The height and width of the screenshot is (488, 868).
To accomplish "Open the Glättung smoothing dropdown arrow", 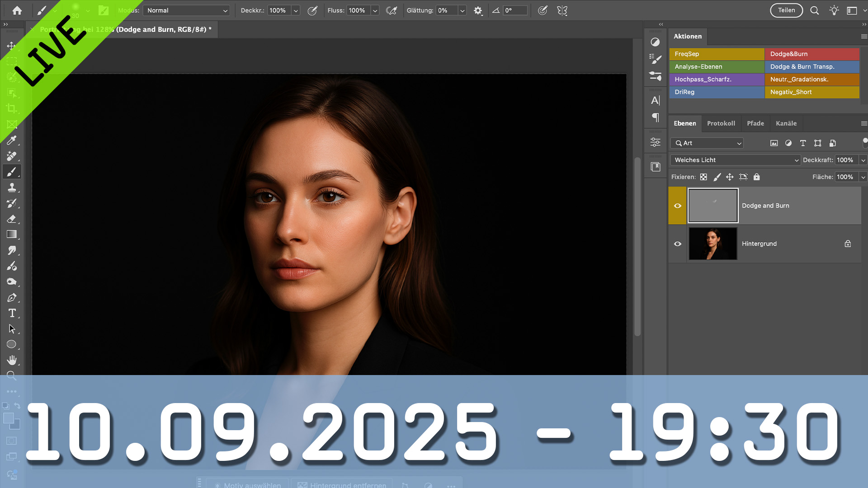I will point(462,10).
